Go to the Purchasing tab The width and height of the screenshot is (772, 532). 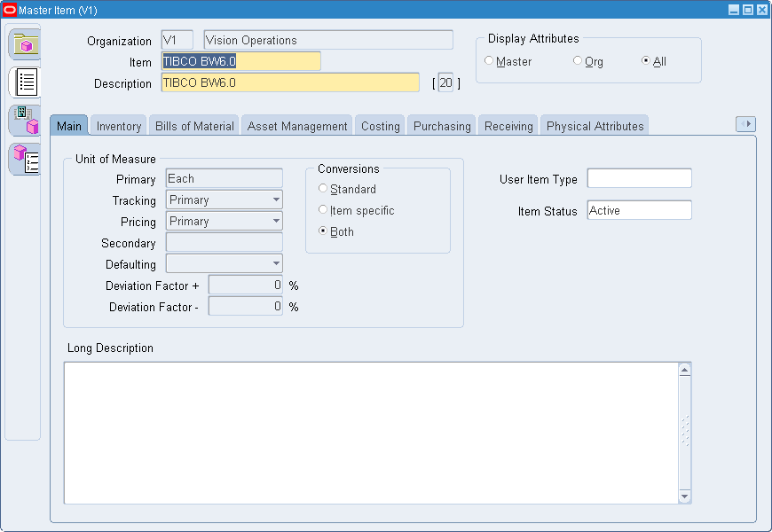pos(442,126)
